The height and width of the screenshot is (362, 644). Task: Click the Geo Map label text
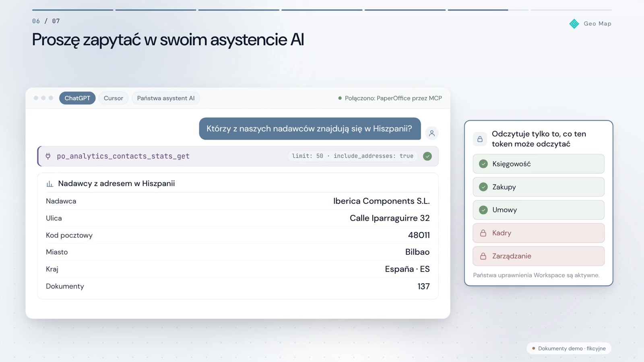(x=597, y=24)
